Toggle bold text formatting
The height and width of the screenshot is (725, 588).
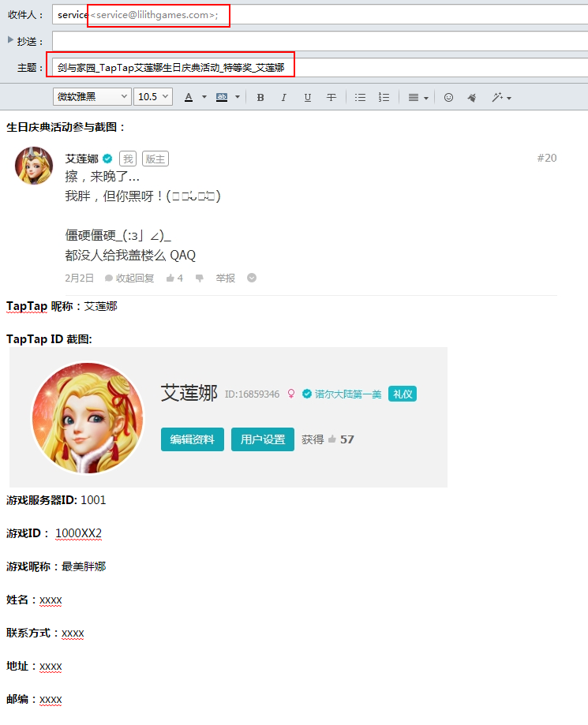point(260,97)
